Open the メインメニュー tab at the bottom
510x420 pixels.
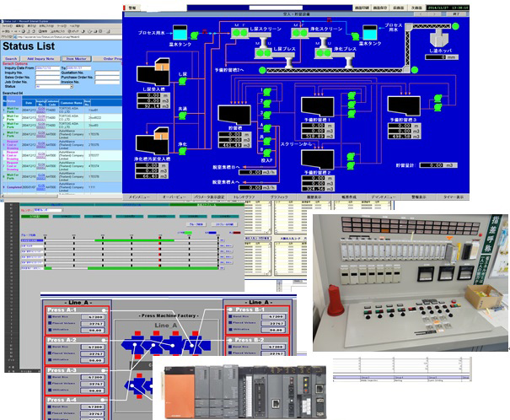coord(139,197)
